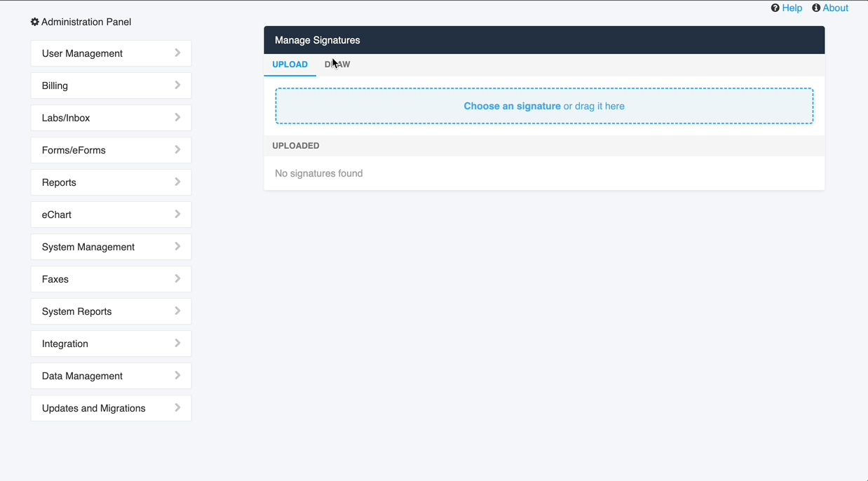This screenshot has height=481, width=868.
Task: Expand the Reports chevron
Action: point(177,182)
